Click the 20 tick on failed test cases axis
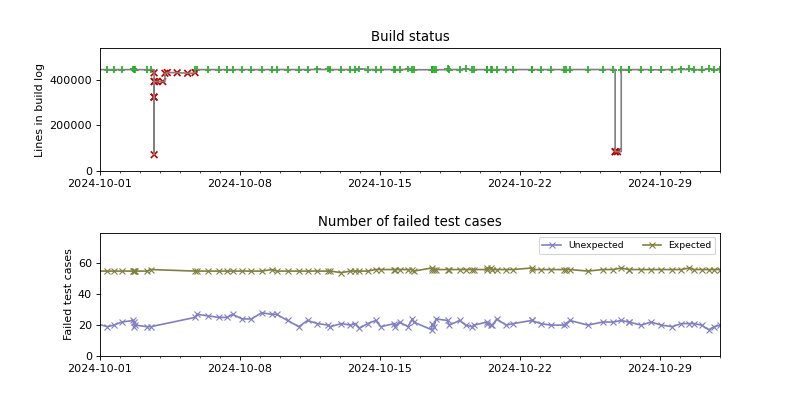Image resolution: width=800 pixels, height=400 pixels. point(86,325)
